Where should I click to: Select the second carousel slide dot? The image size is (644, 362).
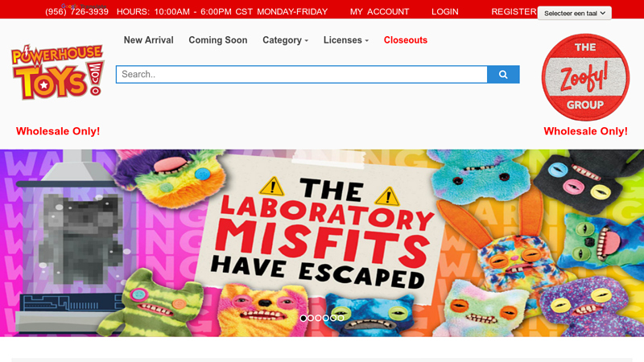tap(311, 318)
